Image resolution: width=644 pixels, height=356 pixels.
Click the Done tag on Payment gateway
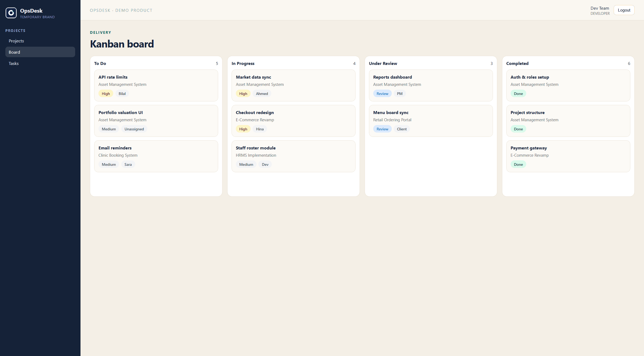pyautogui.click(x=518, y=164)
